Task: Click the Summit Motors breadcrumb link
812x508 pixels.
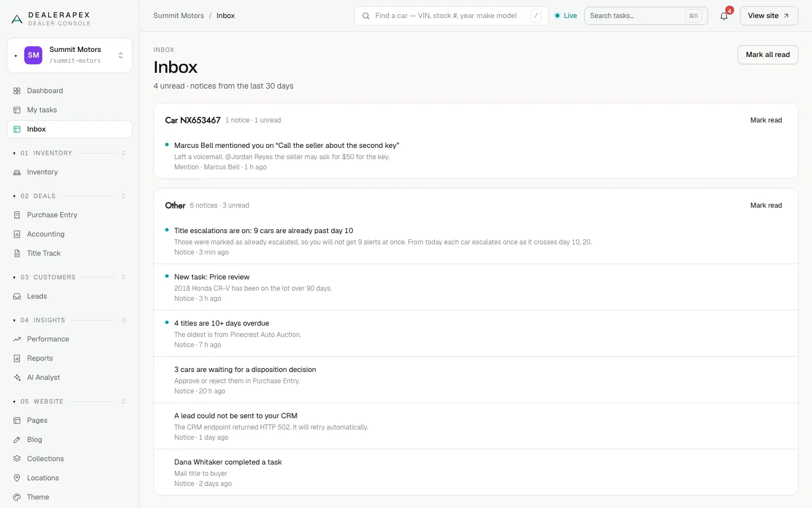Action: click(179, 16)
